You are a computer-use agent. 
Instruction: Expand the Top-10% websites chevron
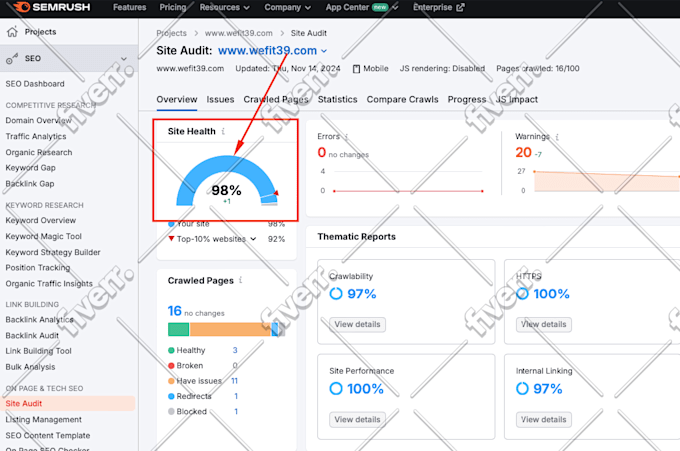point(253,239)
